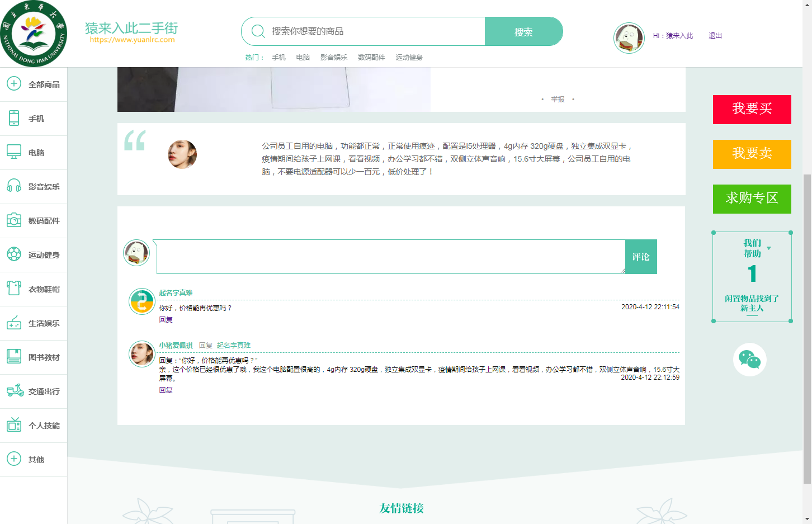This screenshot has height=524, width=812.
Task: Click the 数码配件 camera icon
Action: (x=14, y=220)
